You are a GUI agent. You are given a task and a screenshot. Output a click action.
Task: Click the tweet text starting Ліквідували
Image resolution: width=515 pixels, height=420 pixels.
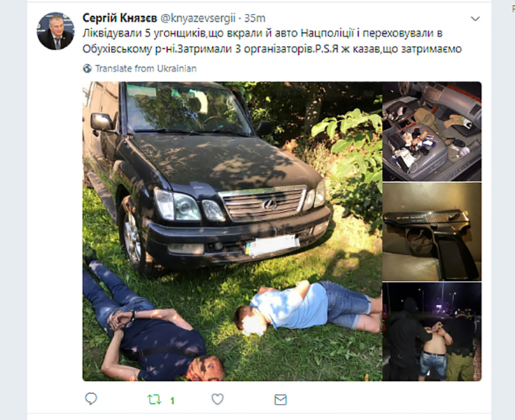[x=272, y=41]
